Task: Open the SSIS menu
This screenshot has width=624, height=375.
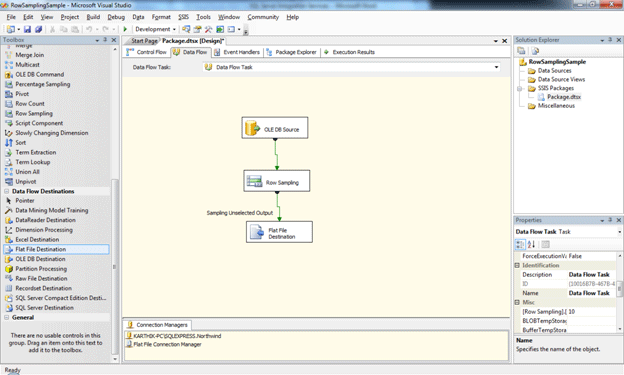Action: coord(183,17)
